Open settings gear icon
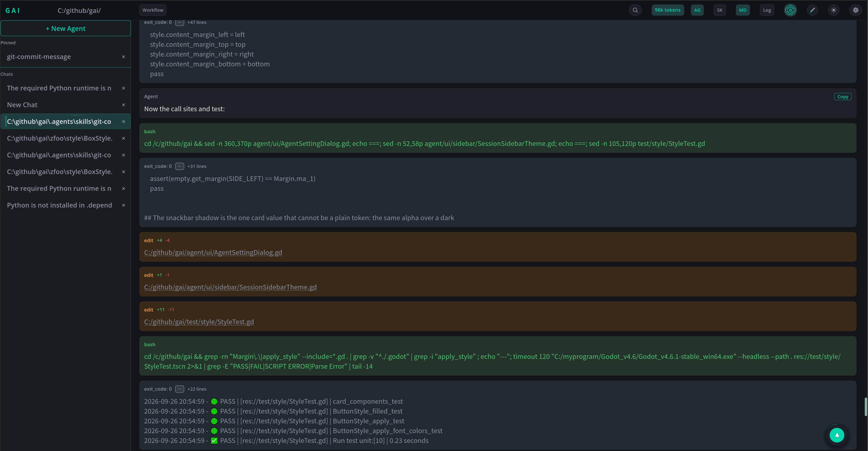 pyautogui.click(x=856, y=10)
